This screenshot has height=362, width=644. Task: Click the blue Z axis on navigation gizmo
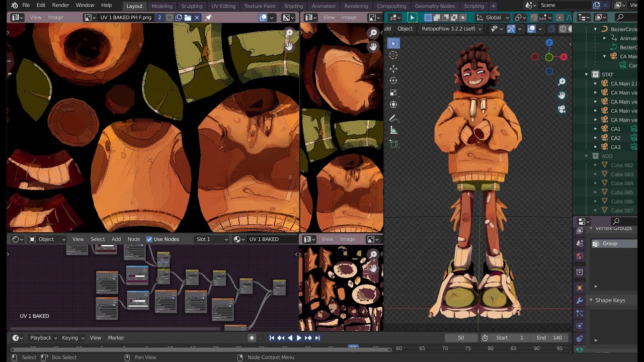pyautogui.click(x=549, y=43)
